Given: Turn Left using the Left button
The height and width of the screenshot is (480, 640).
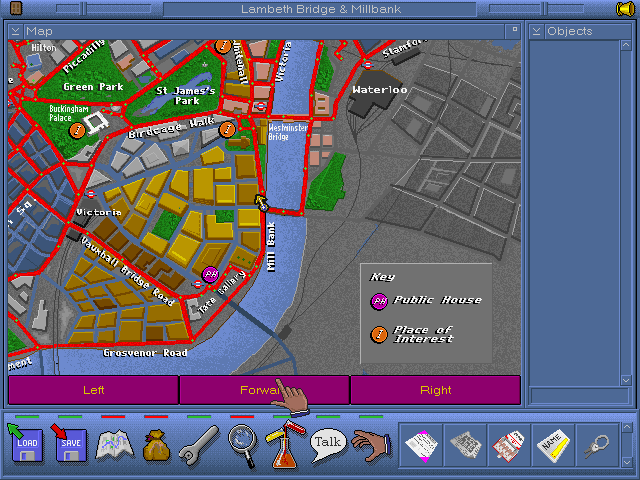Looking at the screenshot, I should (x=93, y=390).
